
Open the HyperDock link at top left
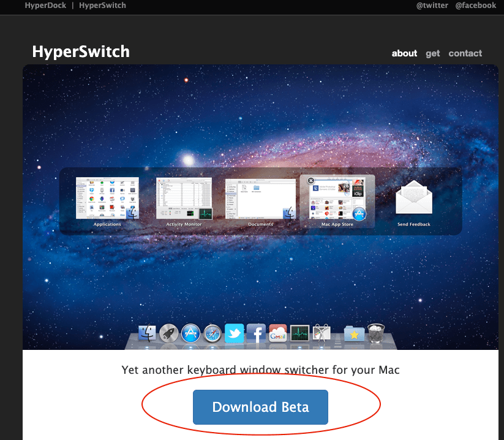point(45,6)
